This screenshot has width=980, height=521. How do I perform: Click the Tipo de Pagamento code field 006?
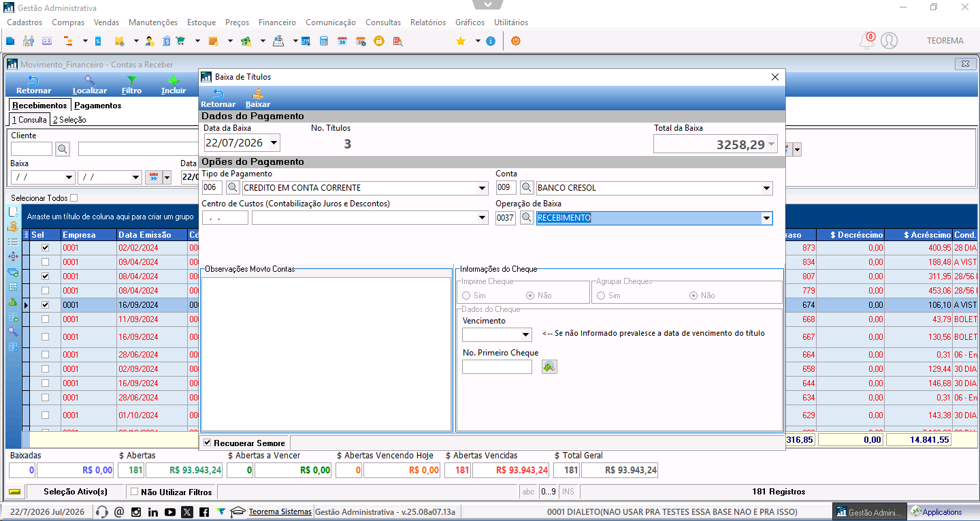212,188
